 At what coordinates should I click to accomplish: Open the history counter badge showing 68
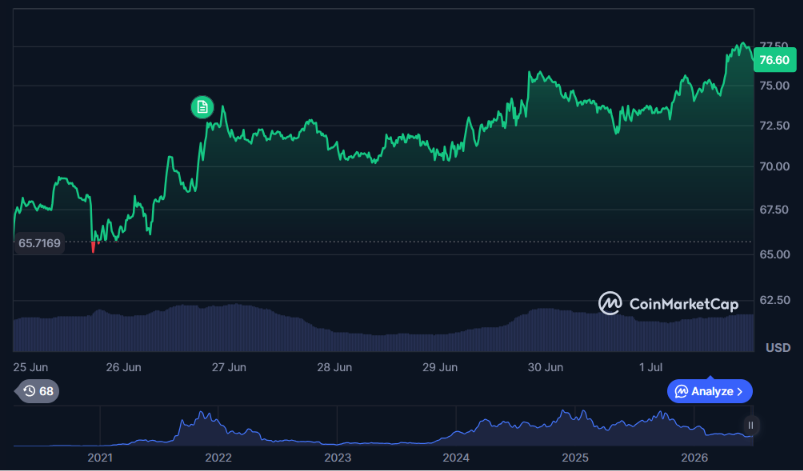(37, 391)
